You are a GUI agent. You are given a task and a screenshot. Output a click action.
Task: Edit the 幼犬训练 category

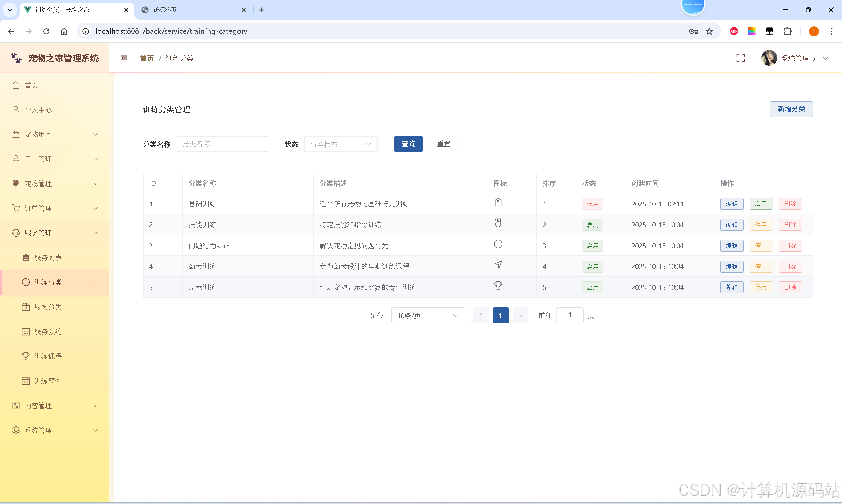point(731,267)
